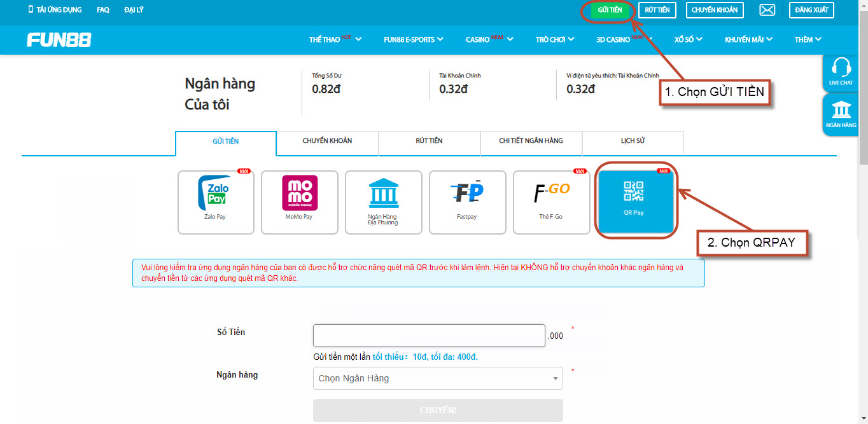Click the Đăng Xuất logout button
Viewport: 868px width, 424px height.
(811, 10)
